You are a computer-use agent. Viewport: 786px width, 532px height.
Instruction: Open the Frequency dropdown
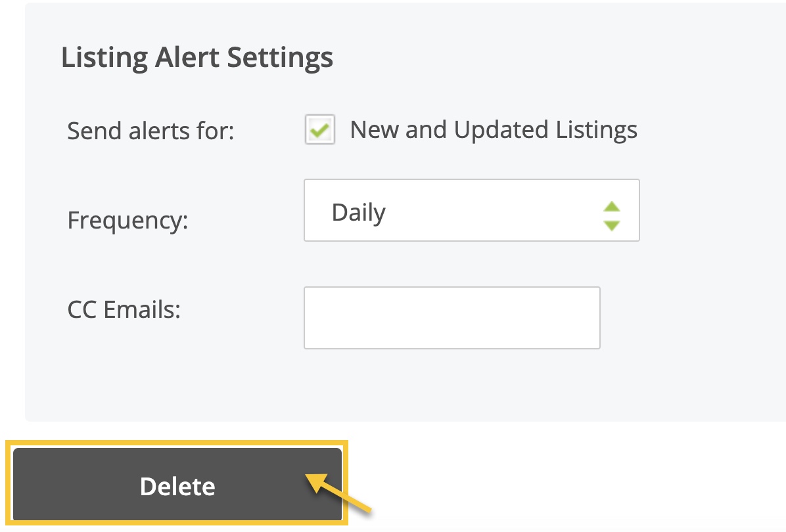471,210
